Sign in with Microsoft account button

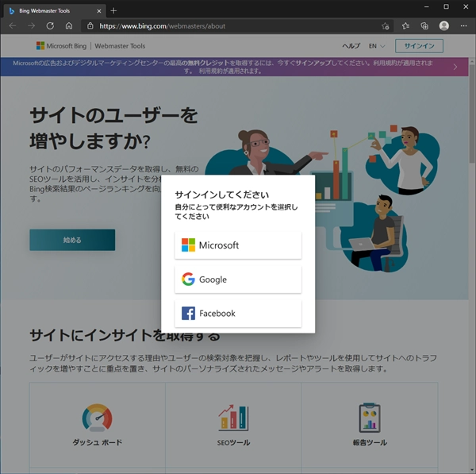(238, 245)
